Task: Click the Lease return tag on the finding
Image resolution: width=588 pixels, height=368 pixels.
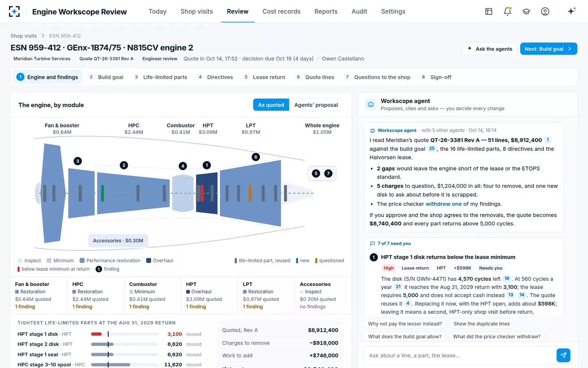Action: click(x=415, y=268)
